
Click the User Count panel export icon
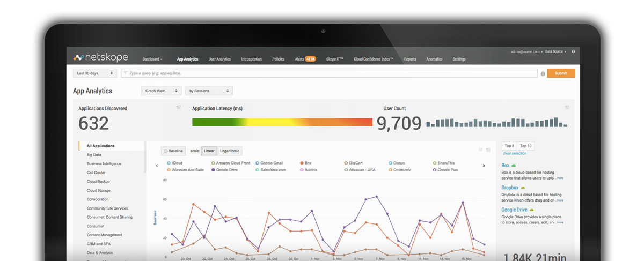pos(567,108)
